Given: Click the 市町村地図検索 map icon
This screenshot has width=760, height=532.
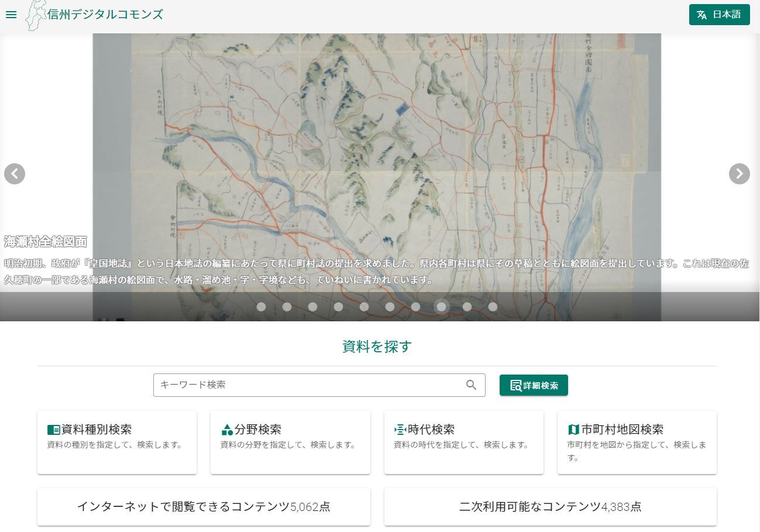Looking at the screenshot, I should [573, 430].
